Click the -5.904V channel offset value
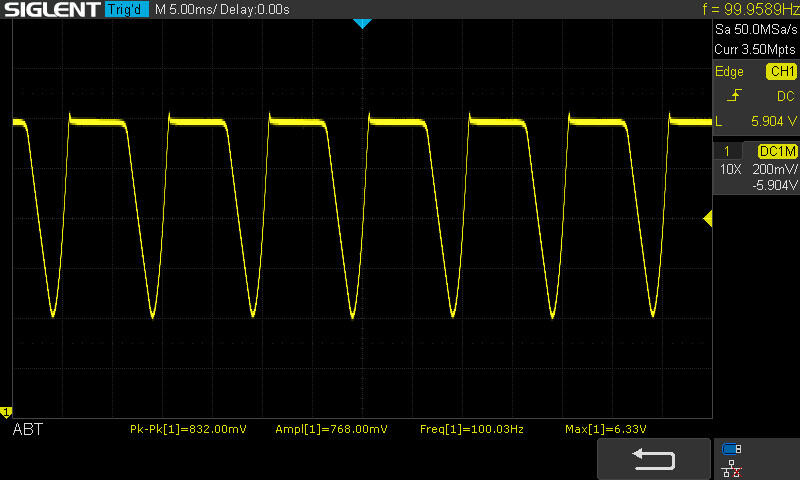800x480 pixels. [774, 185]
